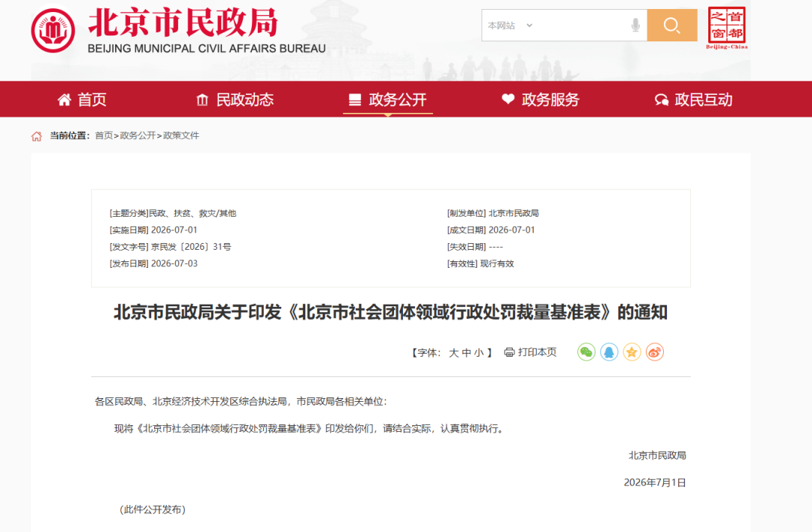This screenshot has width=812, height=532.
Task: Share the article via WeChat icon
Action: coord(586,352)
